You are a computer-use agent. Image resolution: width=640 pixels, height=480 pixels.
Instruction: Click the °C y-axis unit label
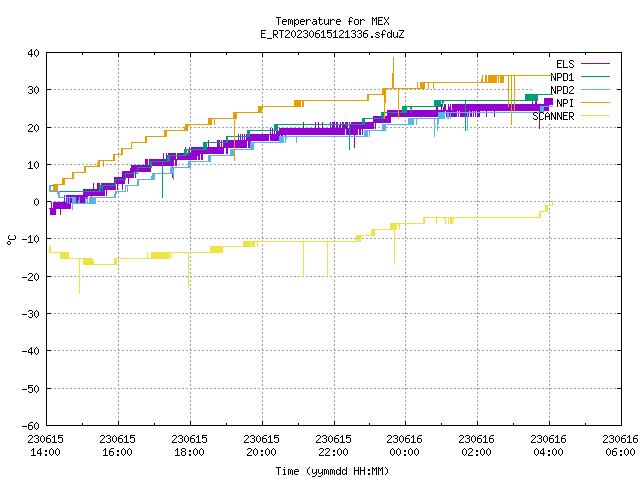[11, 240]
